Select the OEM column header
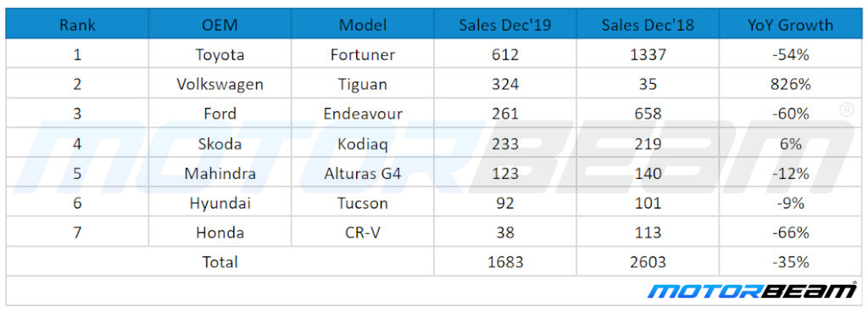The height and width of the screenshot is (313, 868). coord(220,25)
